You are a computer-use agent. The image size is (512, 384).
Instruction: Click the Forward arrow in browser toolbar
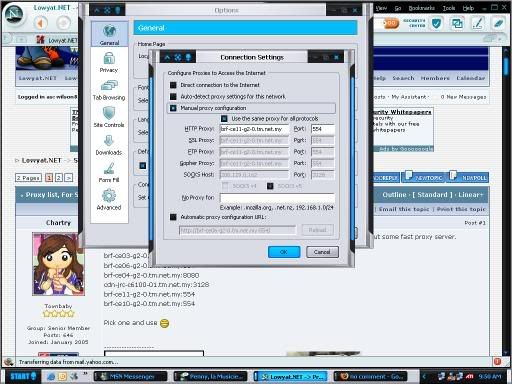(x=63, y=23)
